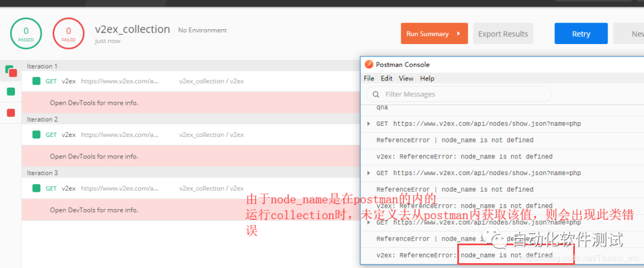Click GET label in Iteration 1 row
Screen dimensions: 644x268
(x=51, y=81)
